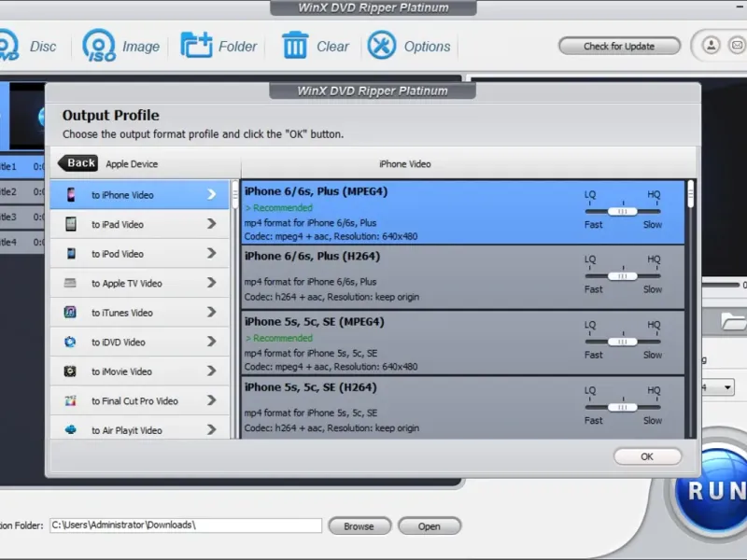Confirm the profile with OK
747x560 pixels.
[647, 456]
